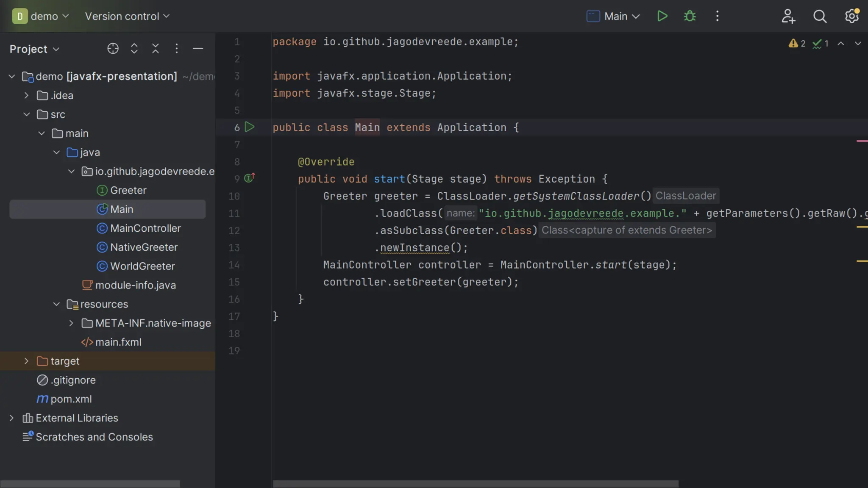The image size is (868, 488).
Task: Open the Version control menu
Action: coord(127,16)
